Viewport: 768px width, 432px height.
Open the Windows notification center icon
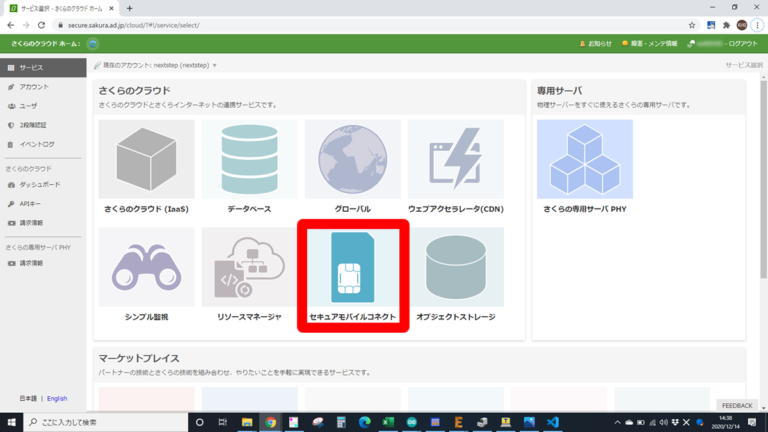[752, 422]
